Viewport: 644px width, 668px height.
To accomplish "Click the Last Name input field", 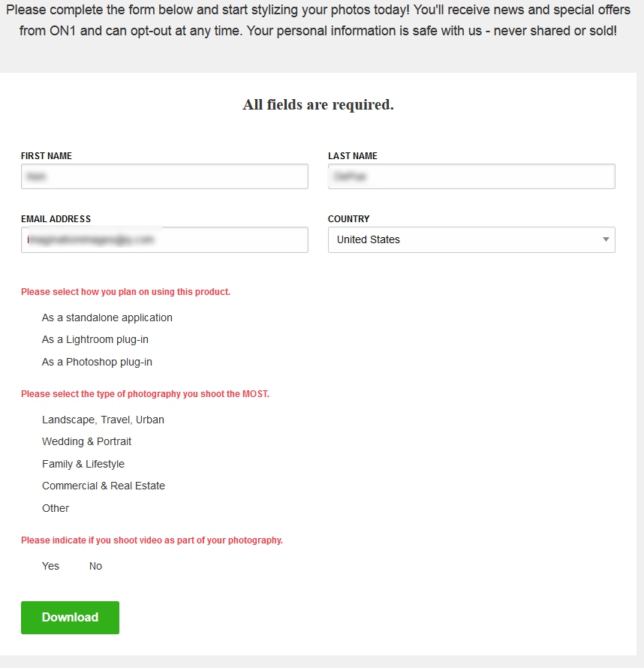I will point(471,176).
